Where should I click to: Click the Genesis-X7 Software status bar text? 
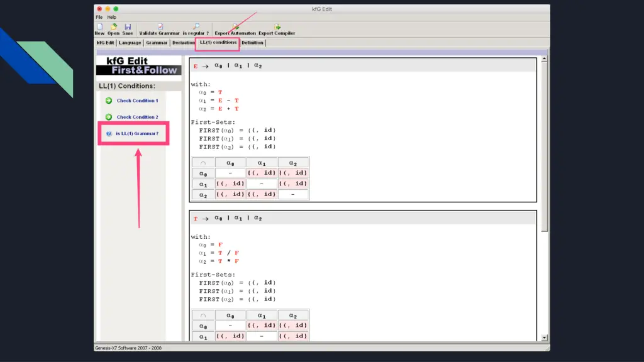[128, 348]
